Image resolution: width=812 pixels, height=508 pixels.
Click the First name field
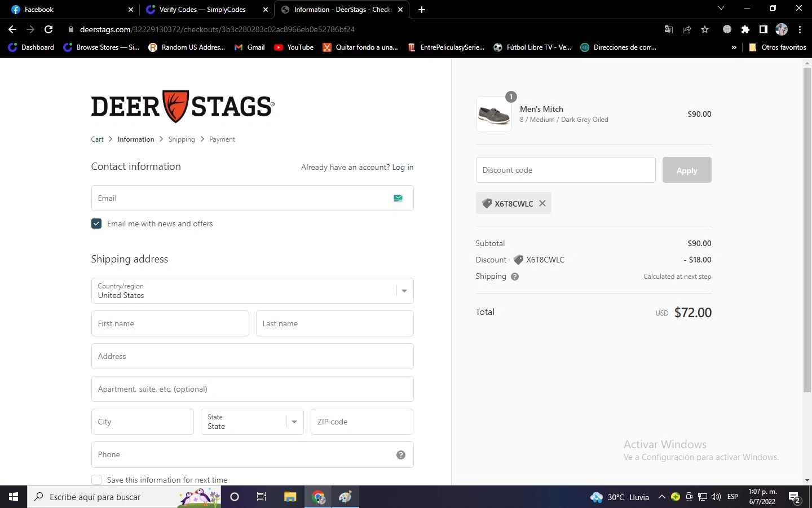tap(170, 323)
